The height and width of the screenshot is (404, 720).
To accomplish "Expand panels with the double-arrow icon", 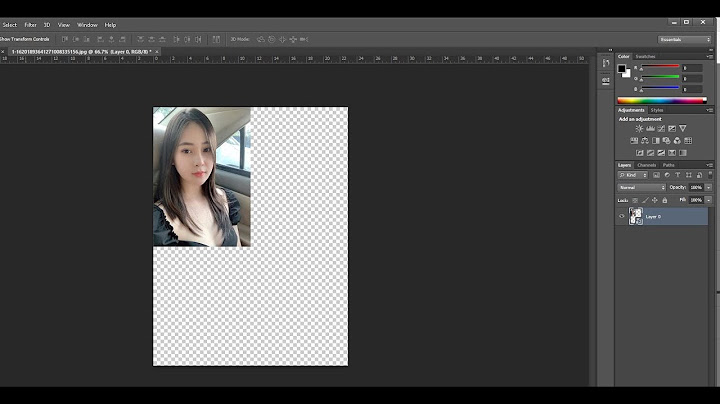I will click(610, 50).
